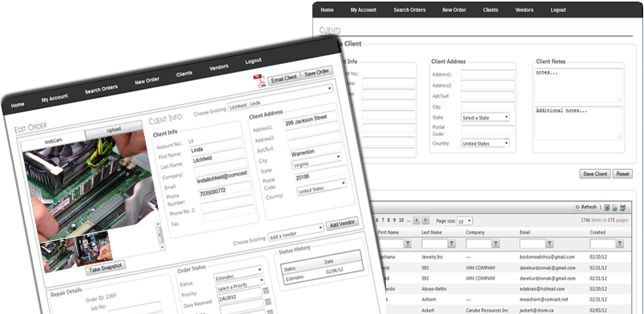Click the Refresh icon in Clients grid toolbar
The height and width of the screenshot is (314, 644).
pos(578,207)
